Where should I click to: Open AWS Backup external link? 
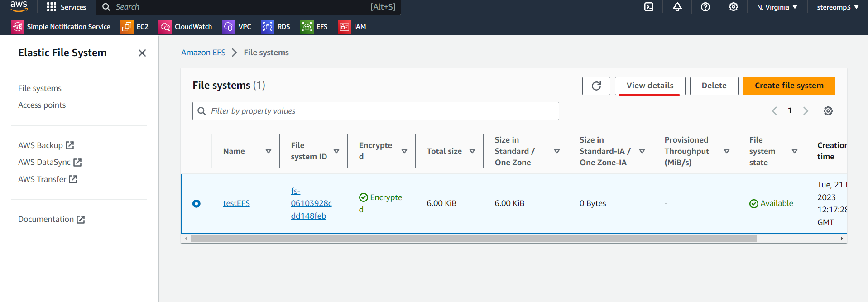(x=46, y=145)
